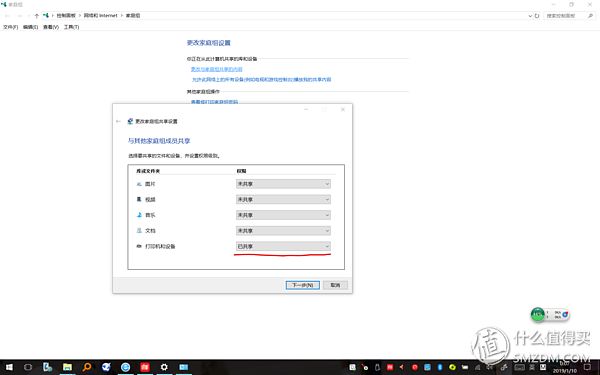The image size is (600, 375).
Task: Click the 权限 column header
Action: 241,171
